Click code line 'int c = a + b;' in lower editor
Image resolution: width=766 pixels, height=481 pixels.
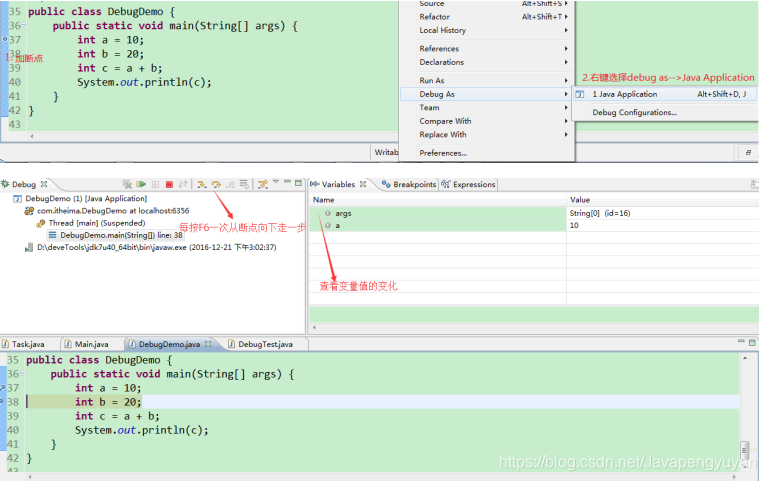tap(117, 416)
